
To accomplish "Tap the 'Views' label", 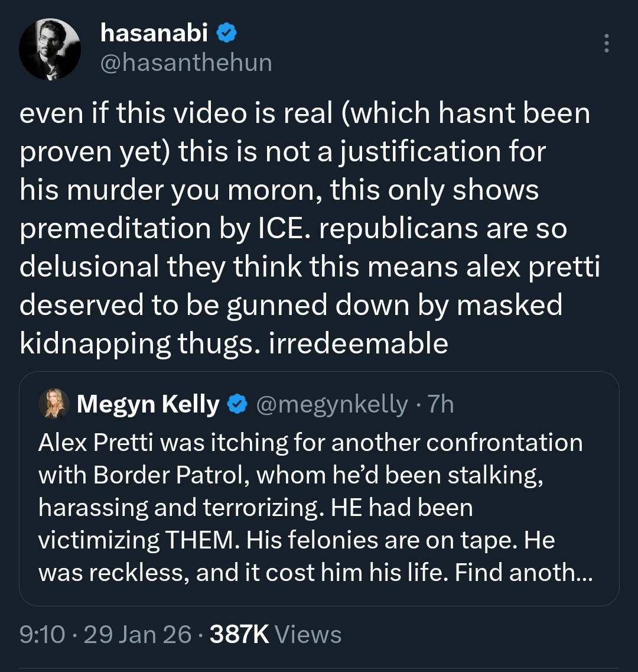I will tap(308, 635).
